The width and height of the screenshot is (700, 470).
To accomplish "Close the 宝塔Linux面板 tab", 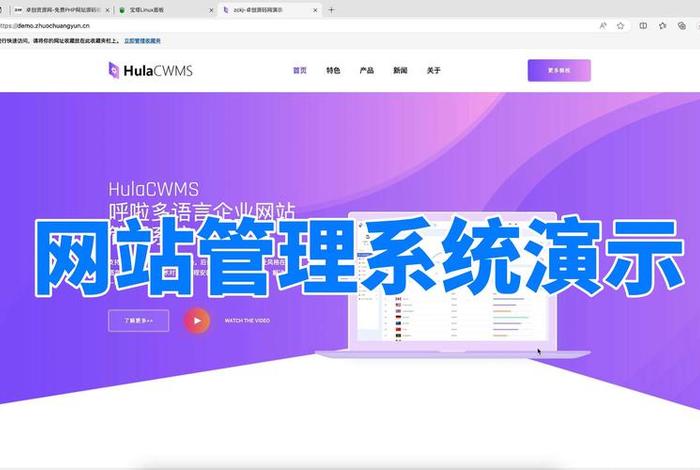I will pyautogui.click(x=211, y=10).
